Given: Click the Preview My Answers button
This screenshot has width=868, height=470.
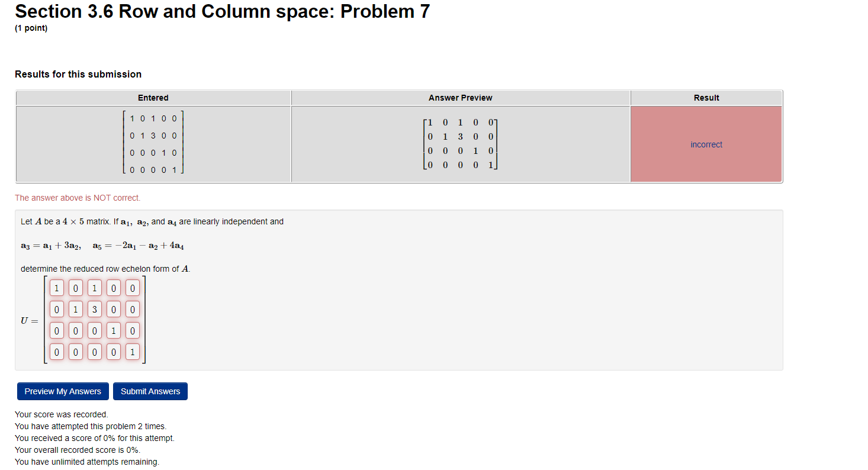Looking at the screenshot, I should click(x=62, y=391).
